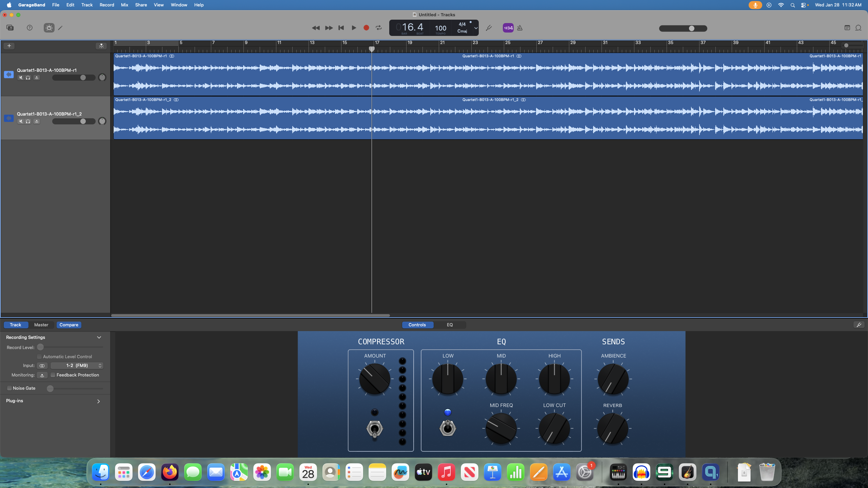Enable Feedback Protection checkbox
Screen dimensions: 868x488
[x=53, y=375]
